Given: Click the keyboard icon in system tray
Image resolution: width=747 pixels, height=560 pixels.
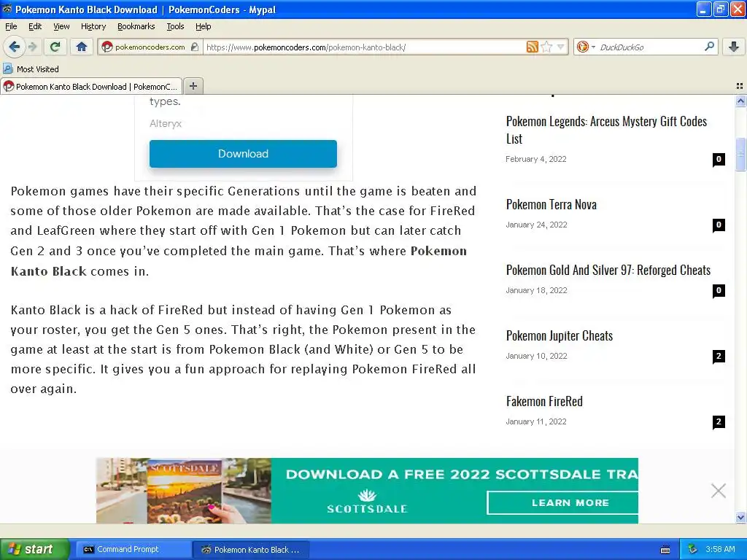Looking at the screenshot, I should 665,550.
